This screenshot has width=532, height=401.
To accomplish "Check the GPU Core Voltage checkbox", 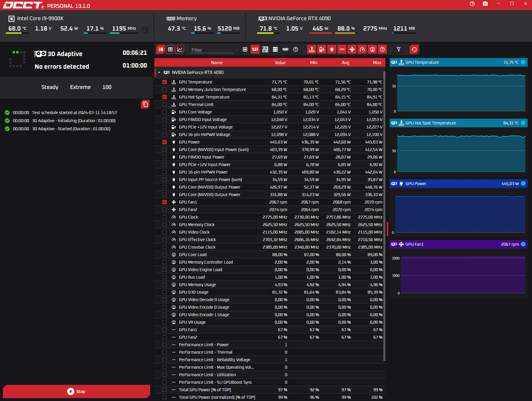I will [165, 112].
